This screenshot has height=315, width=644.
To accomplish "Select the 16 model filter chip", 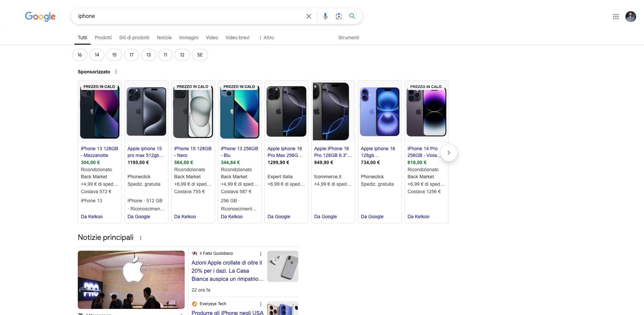I will (x=79, y=55).
